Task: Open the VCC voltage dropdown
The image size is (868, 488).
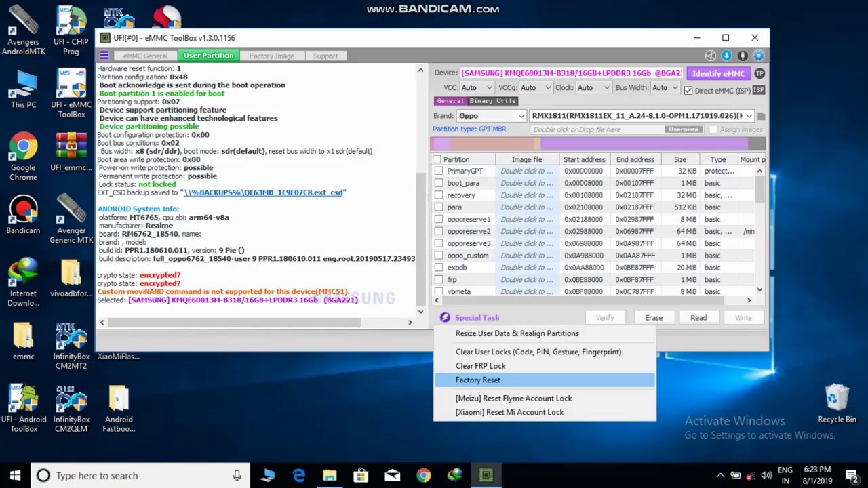Action: pyautogui.click(x=477, y=88)
